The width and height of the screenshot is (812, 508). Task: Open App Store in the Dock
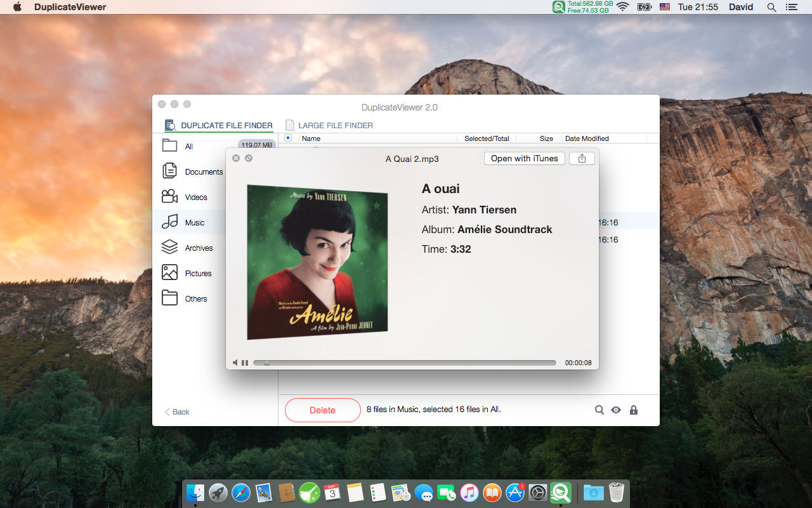tap(515, 492)
